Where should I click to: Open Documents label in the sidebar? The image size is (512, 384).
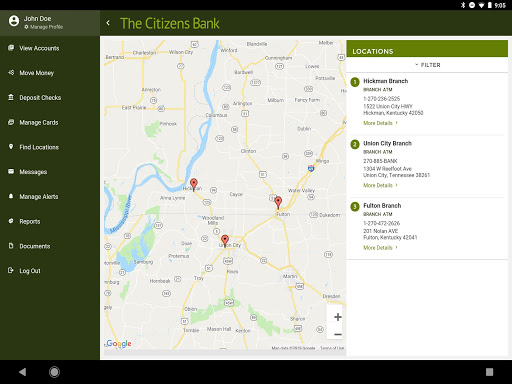(35, 246)
